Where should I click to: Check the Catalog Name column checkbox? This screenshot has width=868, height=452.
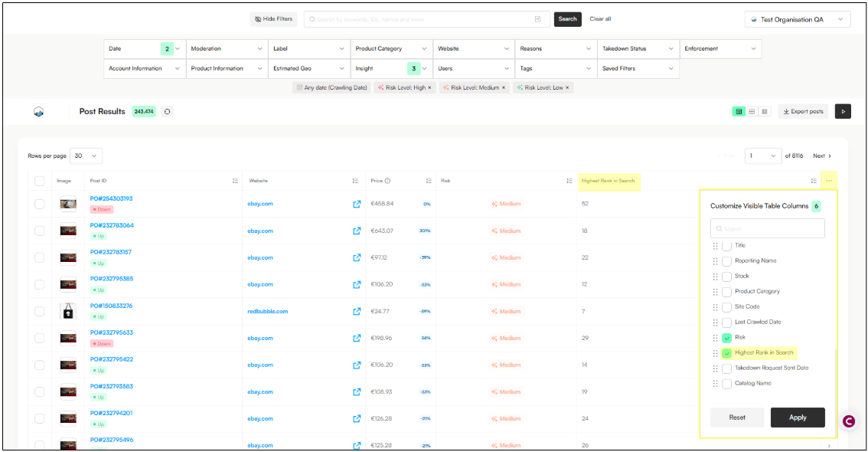727,383
